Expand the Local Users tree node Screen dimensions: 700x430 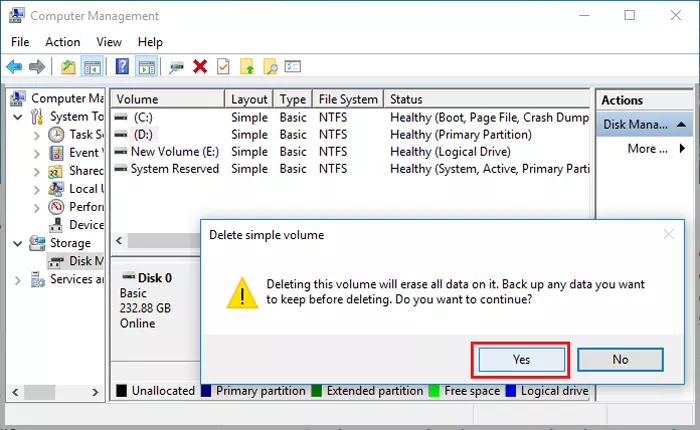pos(37,190)
